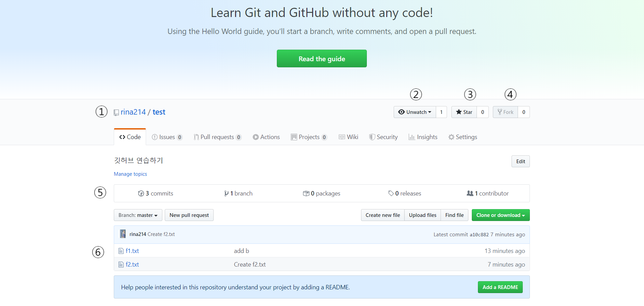Open 'Create f2.txt' message in f2.txt row
Image resolution: width=644 pixels, height=306 pixels.
tap(250, 265)
